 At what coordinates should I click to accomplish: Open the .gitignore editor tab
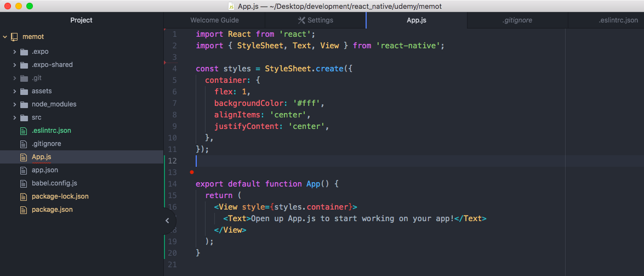517,20
